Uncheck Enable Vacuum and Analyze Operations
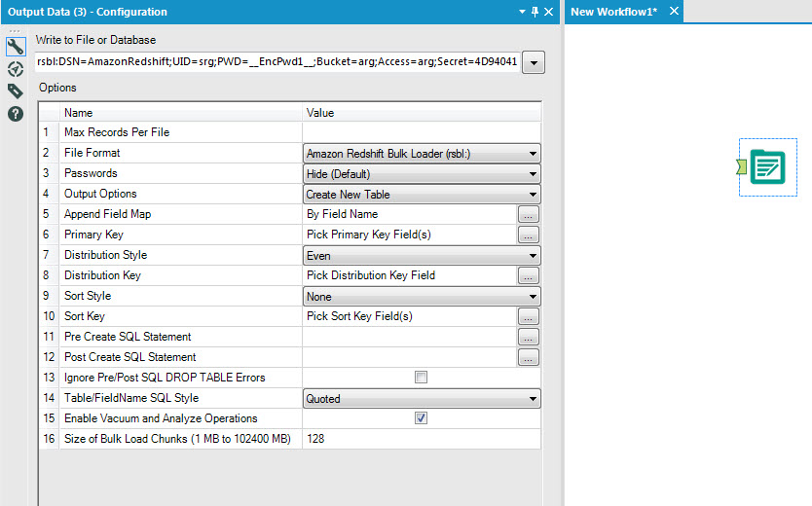The image size is (812, 506). click(421, 418)
